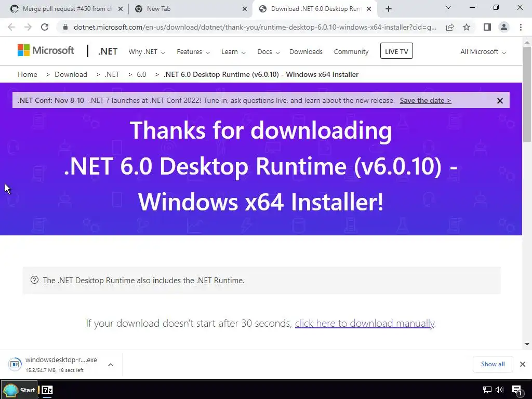
Task: Click the Microsoft logo
Action: (x=46, y=50)
